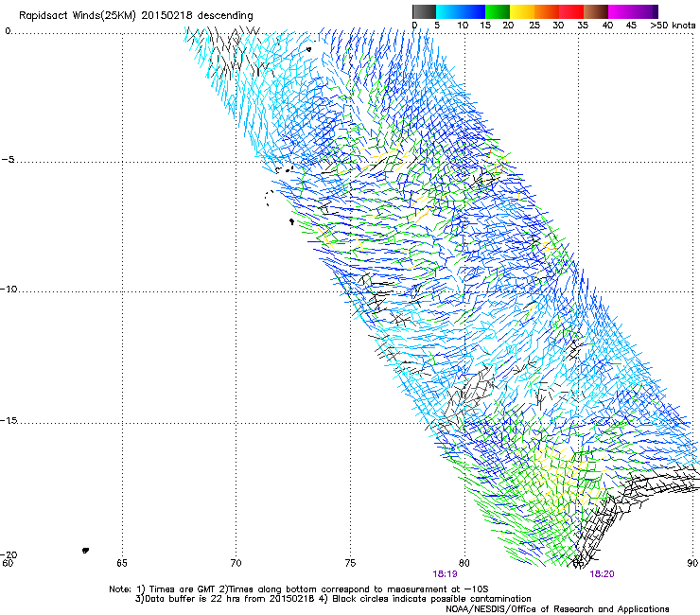Click the note line 'Data buffer is 22 hrs'
This screenshot has width=700, height=615.
[x=191, y=599]
